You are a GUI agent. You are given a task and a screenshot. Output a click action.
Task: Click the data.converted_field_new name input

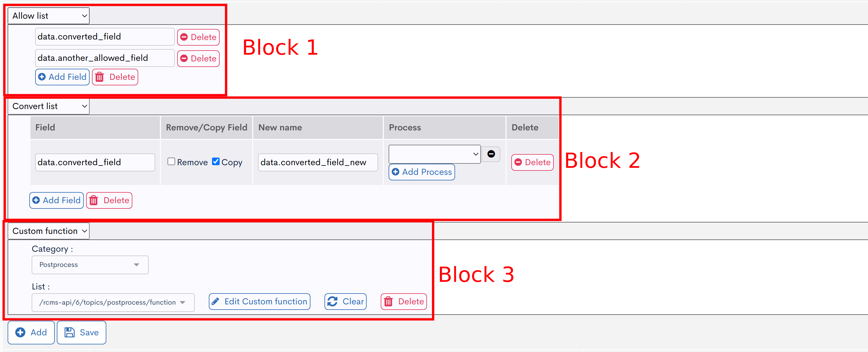coord(317,163)
